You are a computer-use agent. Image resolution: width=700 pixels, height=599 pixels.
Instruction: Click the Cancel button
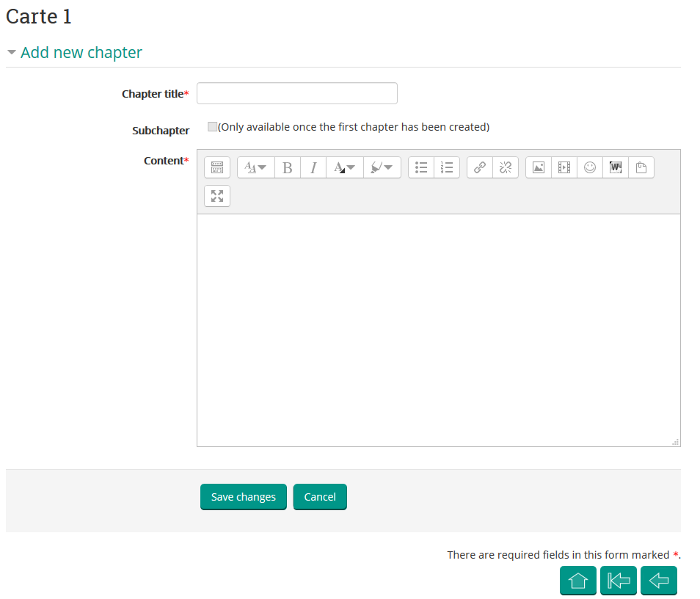(320, 497)
